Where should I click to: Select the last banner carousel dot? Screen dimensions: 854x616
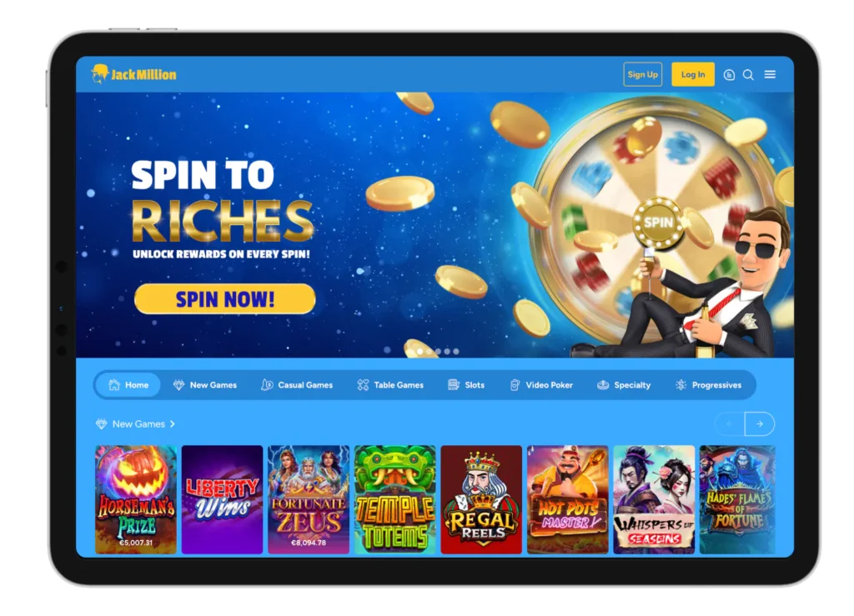click(456, 351)
